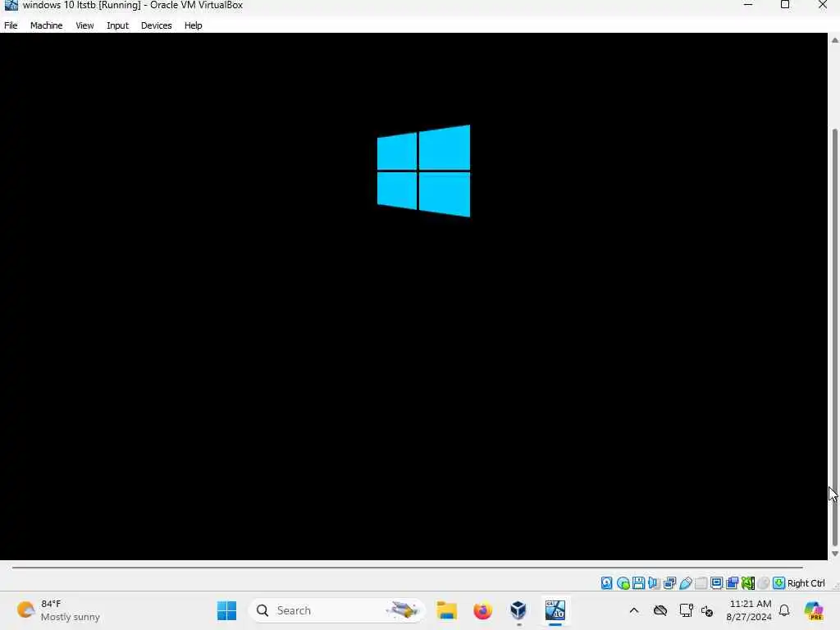
Task: Open the notifications bell icon
Action: 784,610
